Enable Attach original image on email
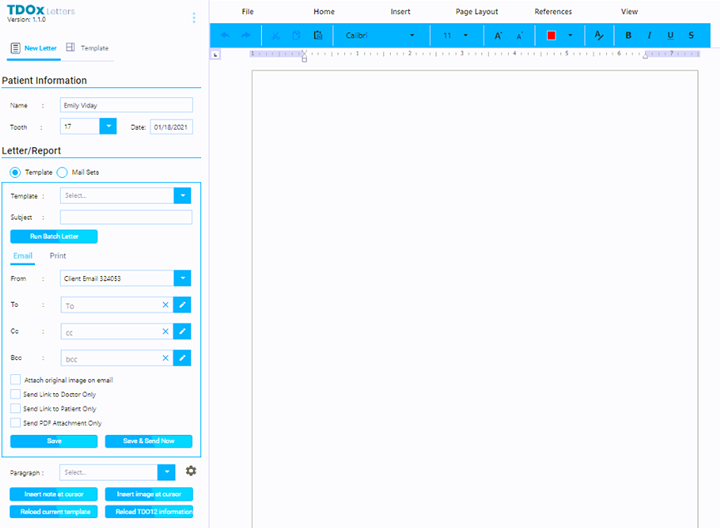This screenshot has width=720, height=528. coord(15,380)
